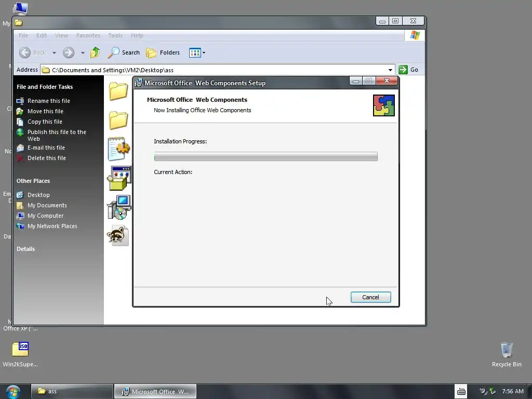This screenshot has width=532, height=399.
Task: Open the Views icon in toolbar
Action: coord(195,53)
